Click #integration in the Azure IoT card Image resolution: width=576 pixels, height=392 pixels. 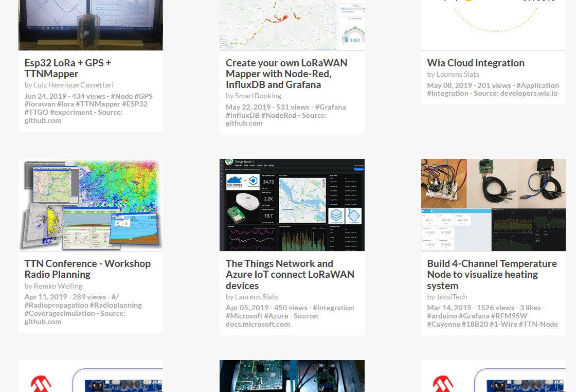tap(334, 308)
